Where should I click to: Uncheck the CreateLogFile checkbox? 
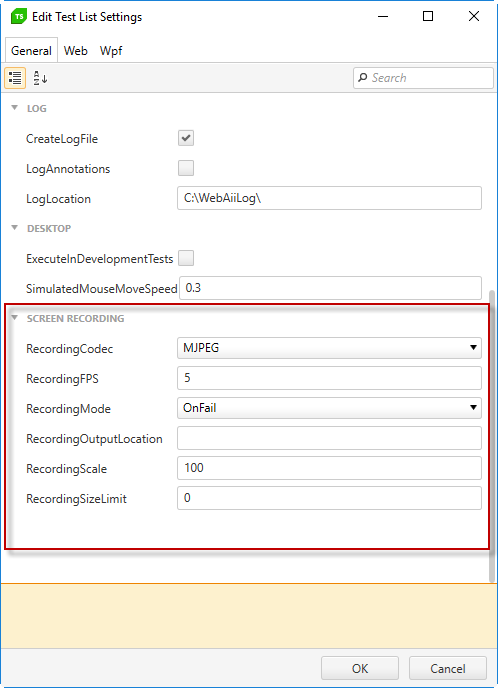click(186, 138)
